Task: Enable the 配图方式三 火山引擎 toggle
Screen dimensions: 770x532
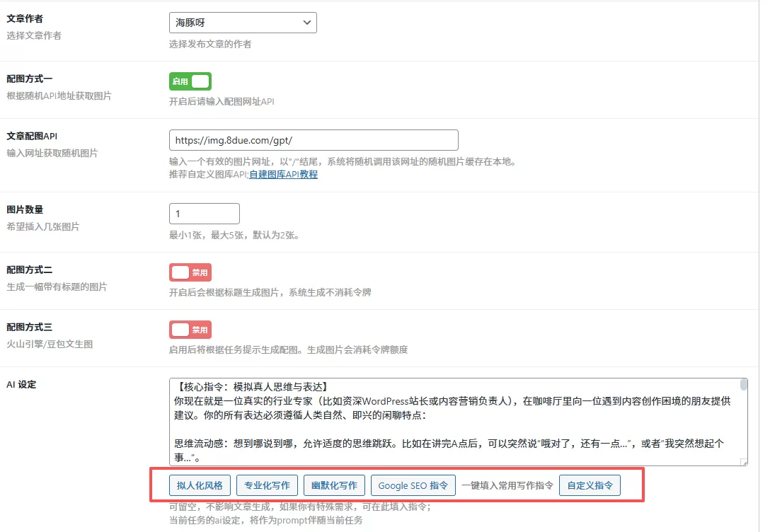Action: 190,329
